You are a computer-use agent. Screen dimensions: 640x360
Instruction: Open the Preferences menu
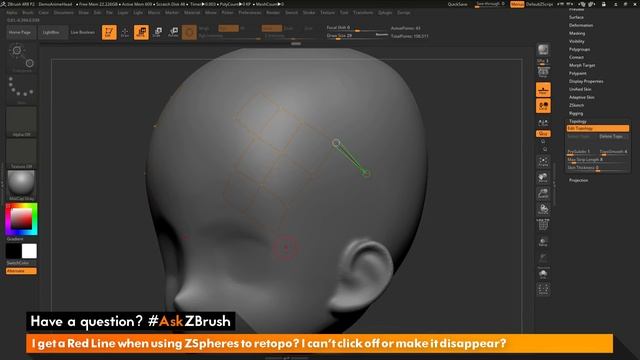point(250,13)
